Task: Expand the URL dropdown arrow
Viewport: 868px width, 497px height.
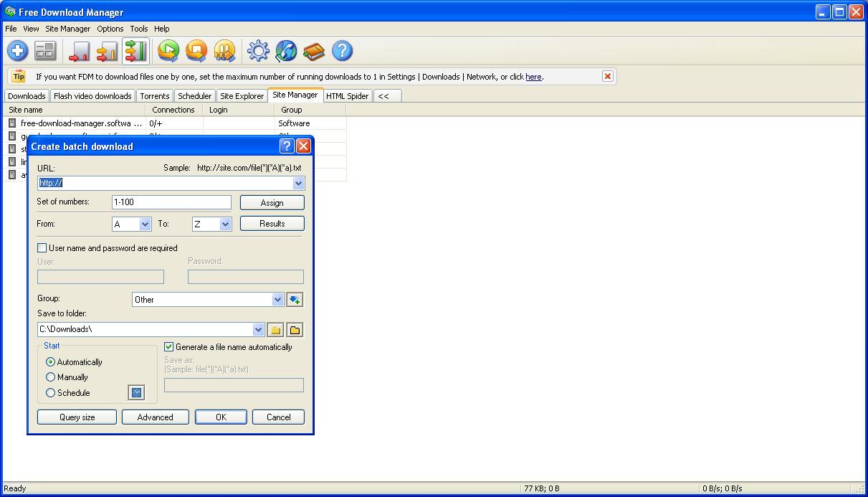Action: 299,184
